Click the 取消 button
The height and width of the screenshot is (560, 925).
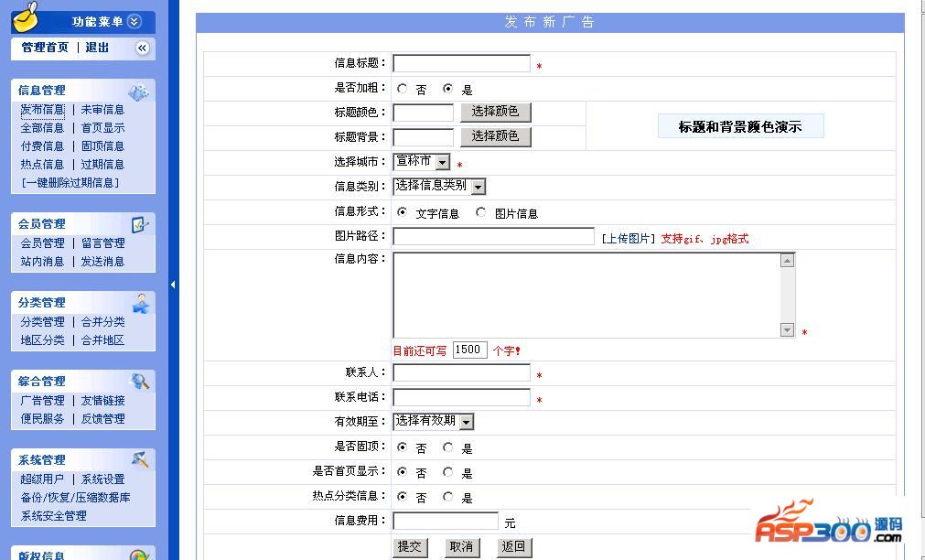pos(461,547)
